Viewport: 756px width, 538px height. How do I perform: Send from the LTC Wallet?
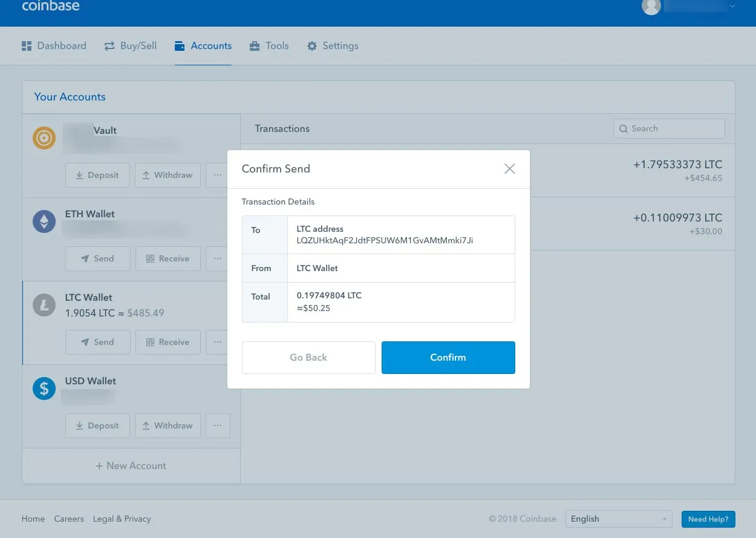97,342
